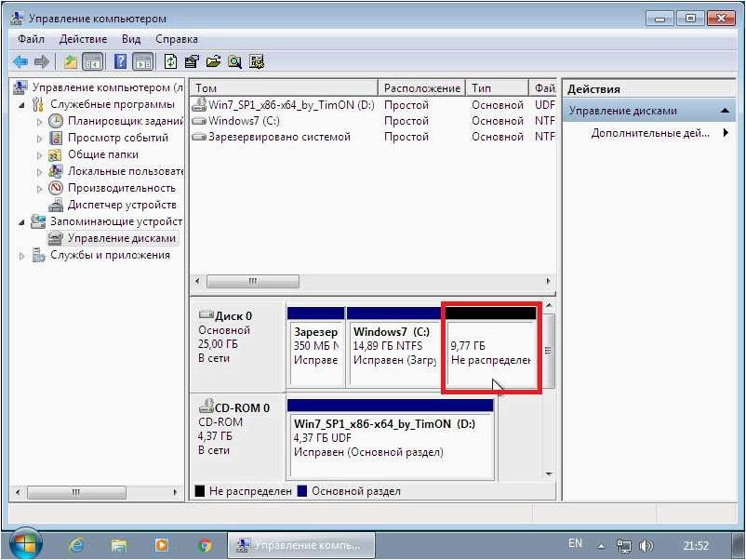Click the CD-ROM 0 disk label
Viewport: 746px width, 560px height.
pos(242,407)
